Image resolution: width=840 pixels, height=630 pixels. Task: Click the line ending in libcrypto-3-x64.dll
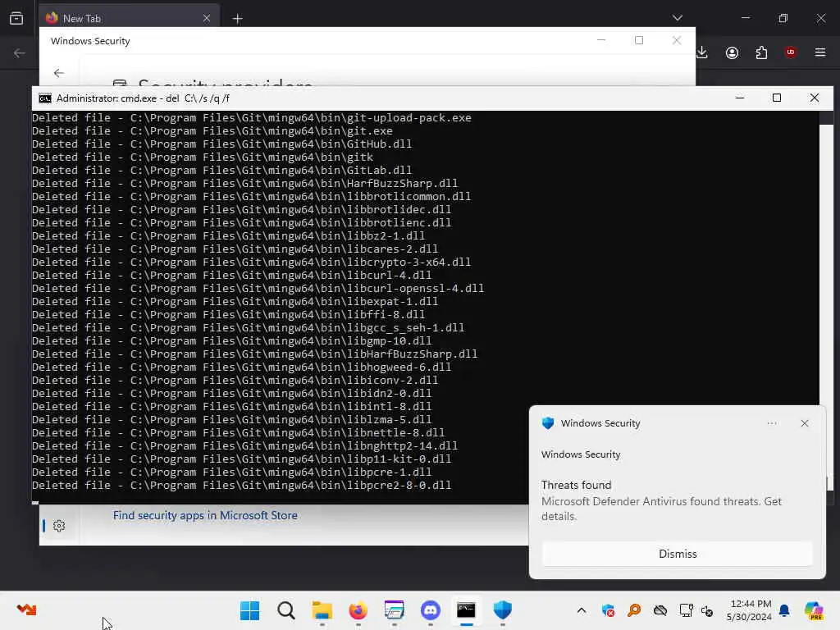point(251,262)
